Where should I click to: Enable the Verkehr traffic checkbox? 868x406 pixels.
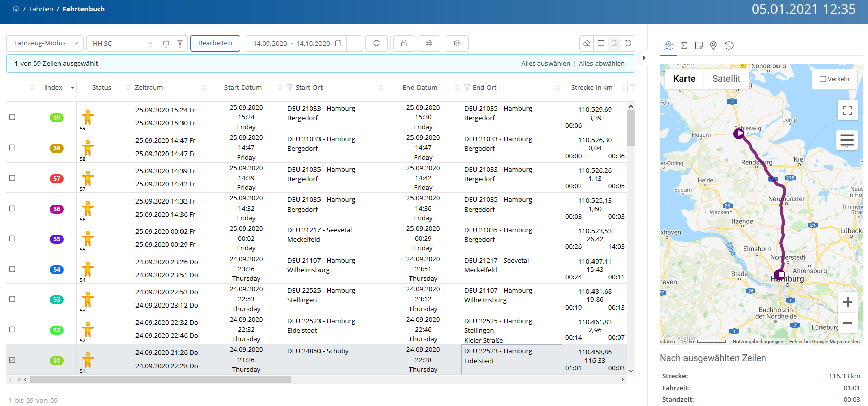[x=823, y=79]
